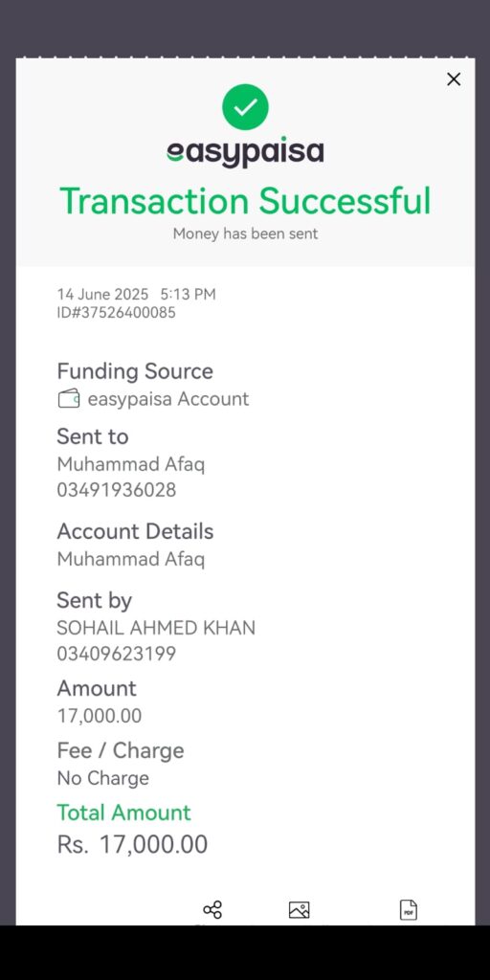
Task: Tap Money has been sent subtitle
Action: pos(245,234)
